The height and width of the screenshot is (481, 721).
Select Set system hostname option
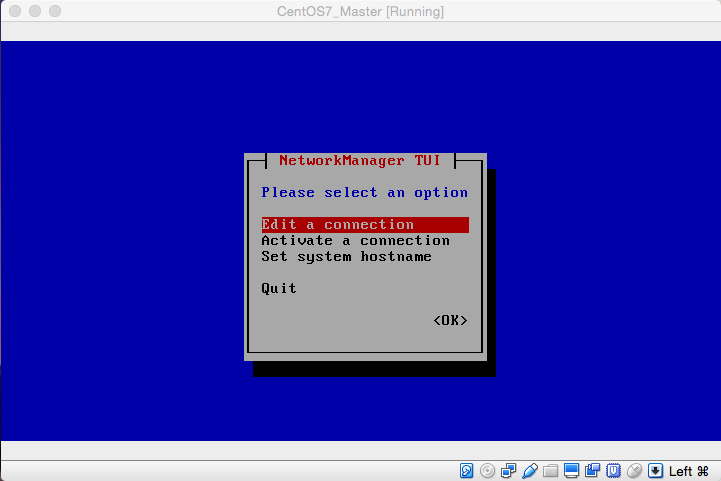coord(346,257)
